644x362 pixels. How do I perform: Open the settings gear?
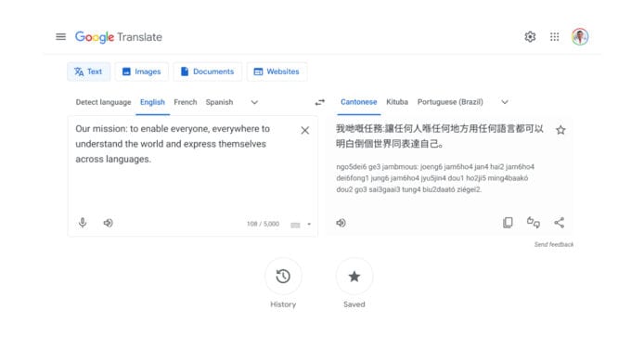[x=530, y=37]
